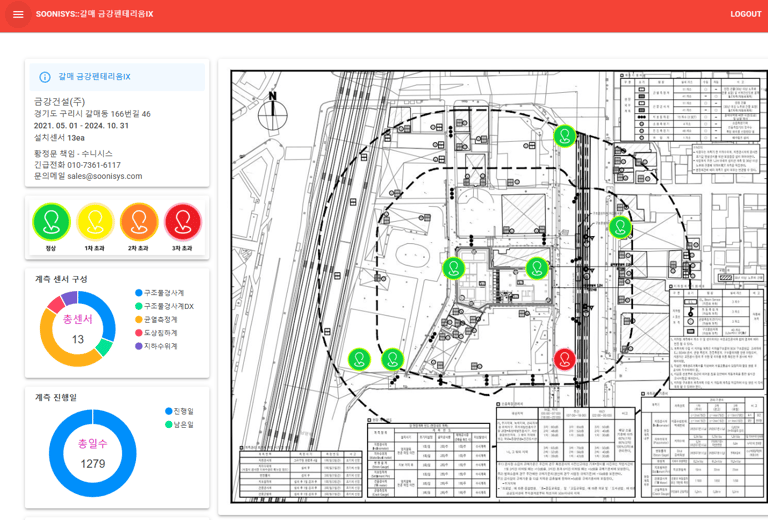Click the topmost green sensor marker on the map
The image size is (768, 520).
[564, 136]
